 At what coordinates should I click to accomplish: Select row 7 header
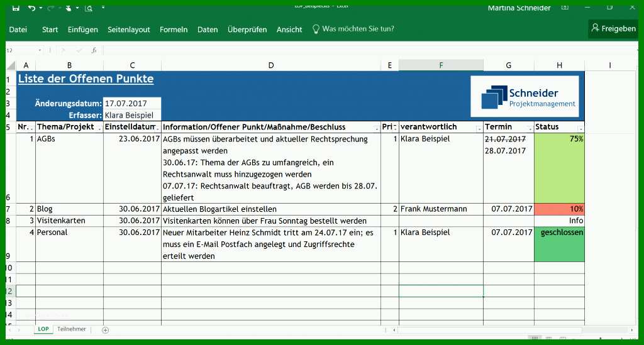pos(10,209)
